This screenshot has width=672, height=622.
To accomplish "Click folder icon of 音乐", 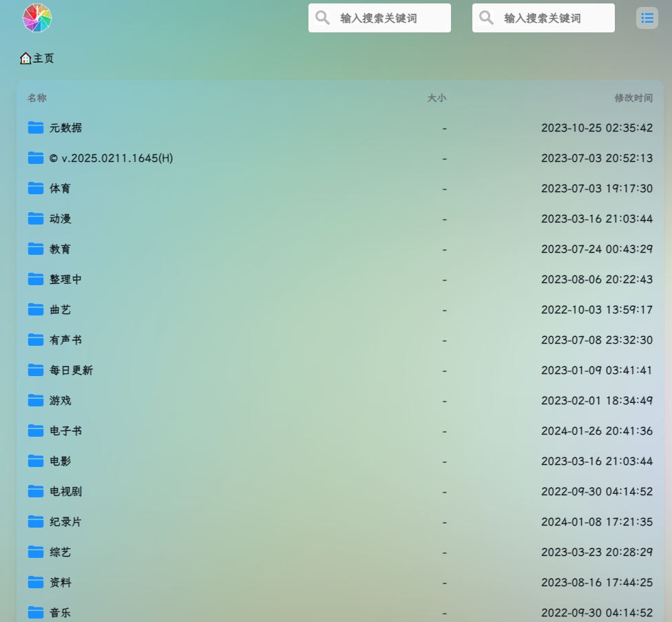I will click(36, 612).
